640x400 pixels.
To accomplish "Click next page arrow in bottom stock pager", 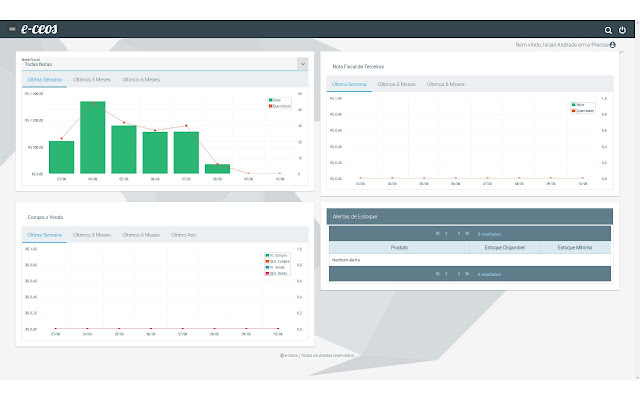I will (x=458, y=273).
